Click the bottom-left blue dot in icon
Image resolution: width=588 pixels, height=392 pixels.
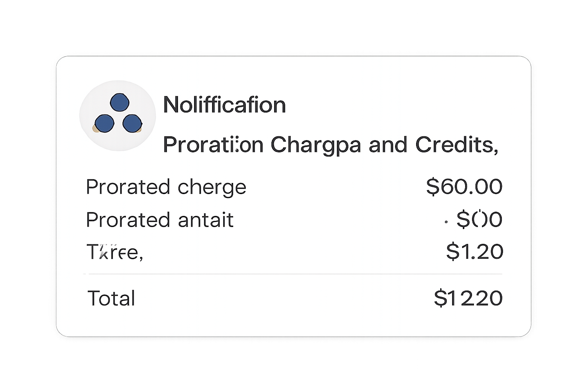pyautogui.click(x=104, y=124)
